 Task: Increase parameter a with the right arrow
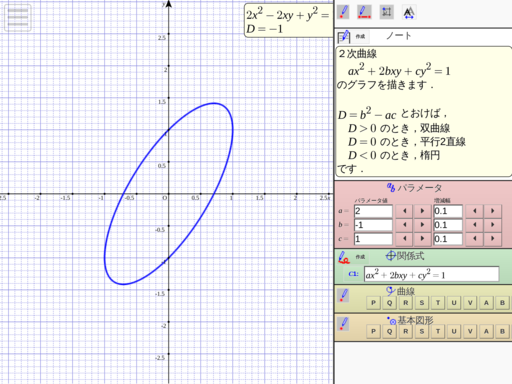coord(422,211)
